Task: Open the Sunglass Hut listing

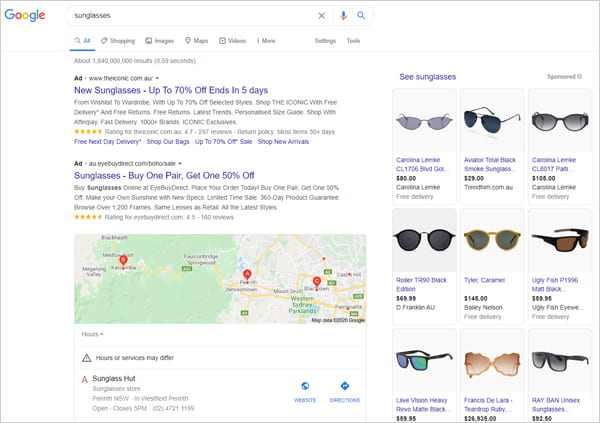Action: tap(114, 378)
